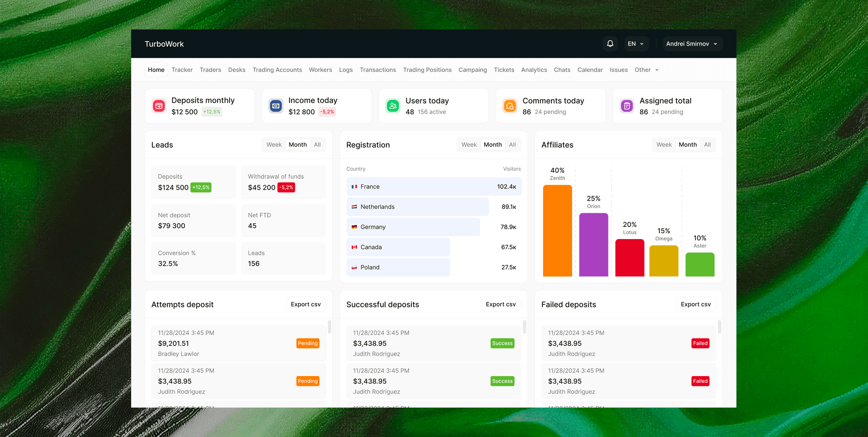Click the Assigned total purple icon

pos(627,106)
